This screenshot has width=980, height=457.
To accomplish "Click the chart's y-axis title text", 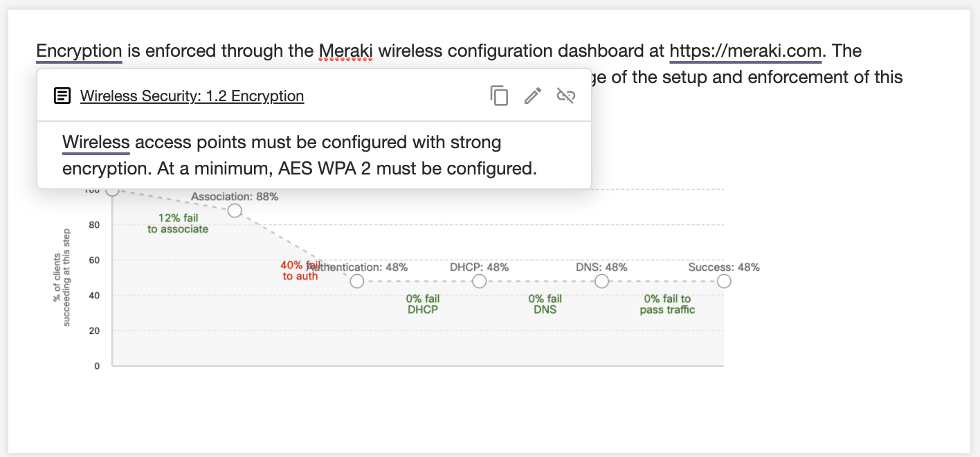I will (x=62, y=278).
